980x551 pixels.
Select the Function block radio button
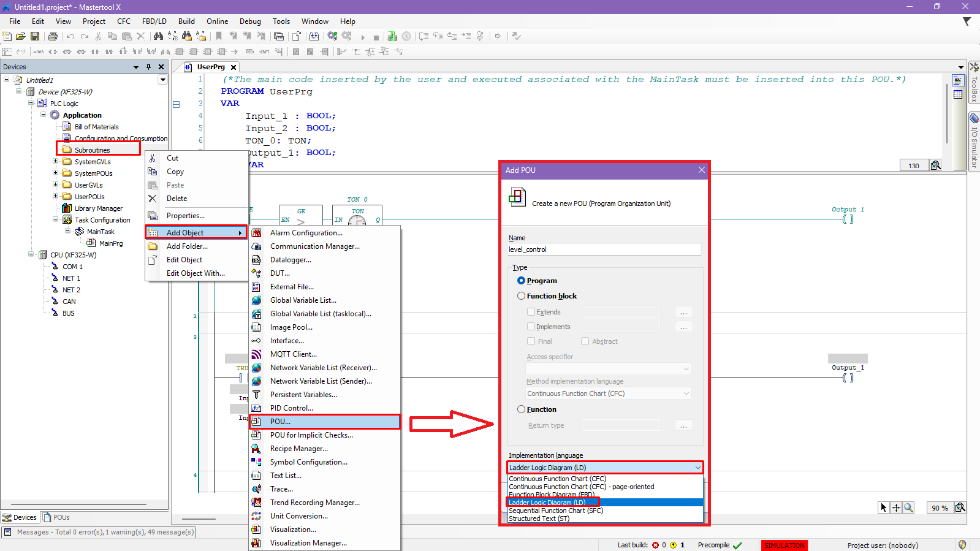coord(522,296)
